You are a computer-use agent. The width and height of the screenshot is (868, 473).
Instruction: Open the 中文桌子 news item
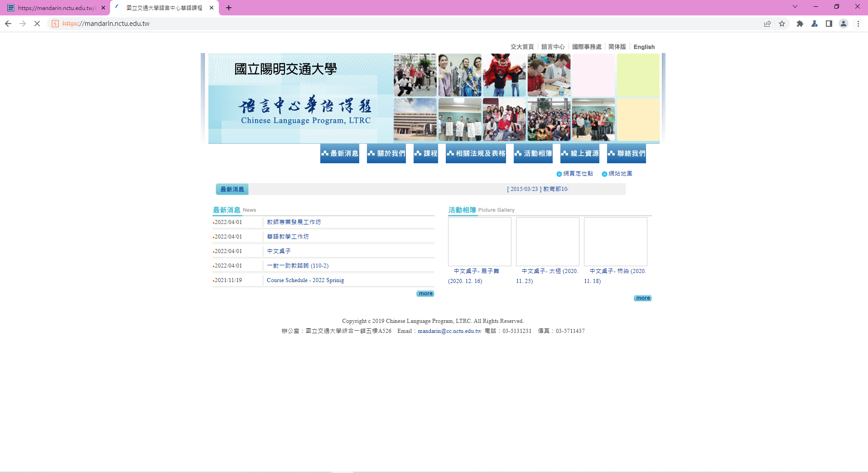click(x=279, y=251)
